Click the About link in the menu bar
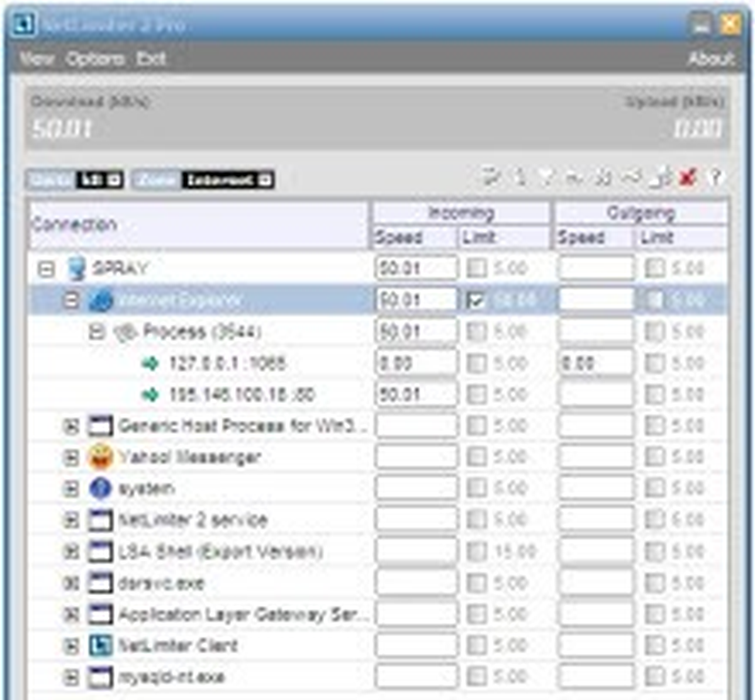This screenshot has width=755, height=700. point(712,59)
